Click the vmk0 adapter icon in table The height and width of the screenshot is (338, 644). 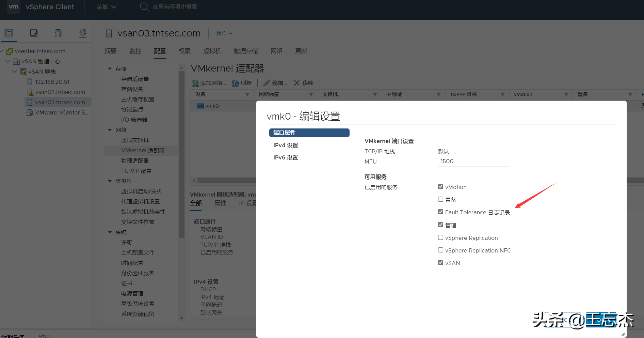coord(200,106)
